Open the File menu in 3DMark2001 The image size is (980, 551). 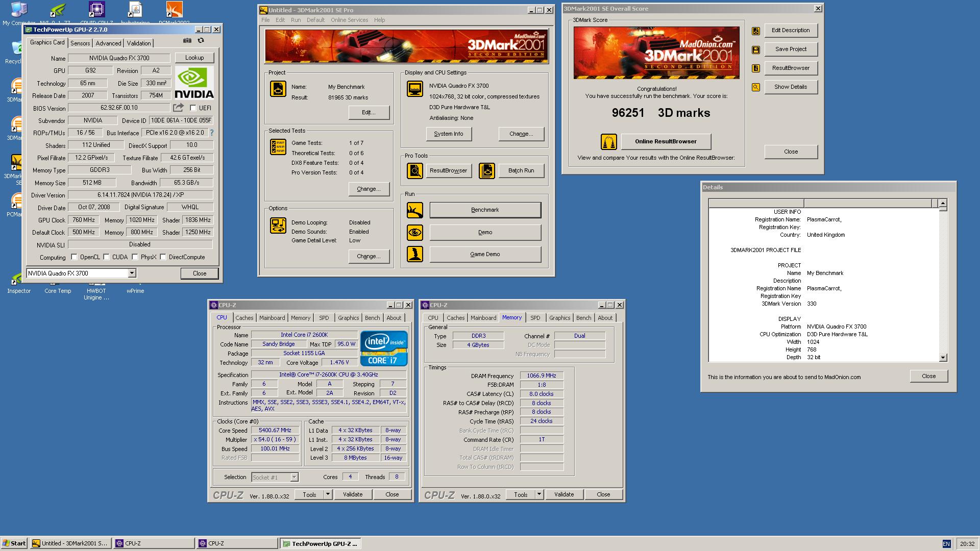point(265,20)
